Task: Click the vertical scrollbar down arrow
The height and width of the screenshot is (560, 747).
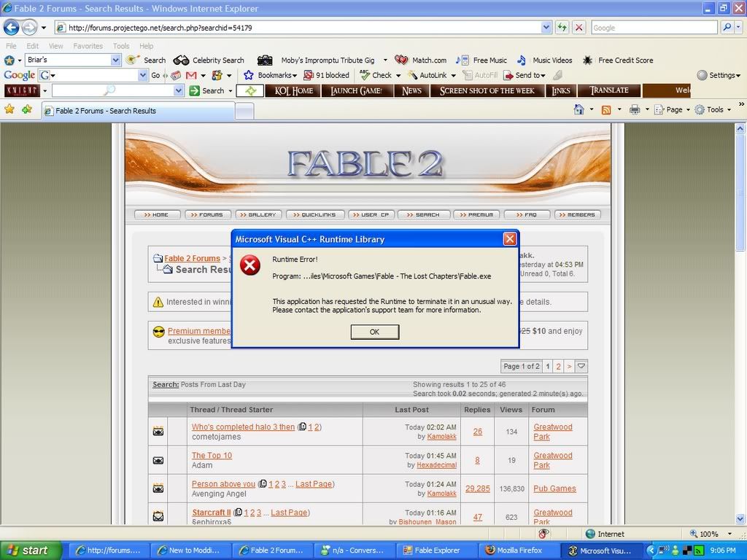Action: click(x=740, y=518)
